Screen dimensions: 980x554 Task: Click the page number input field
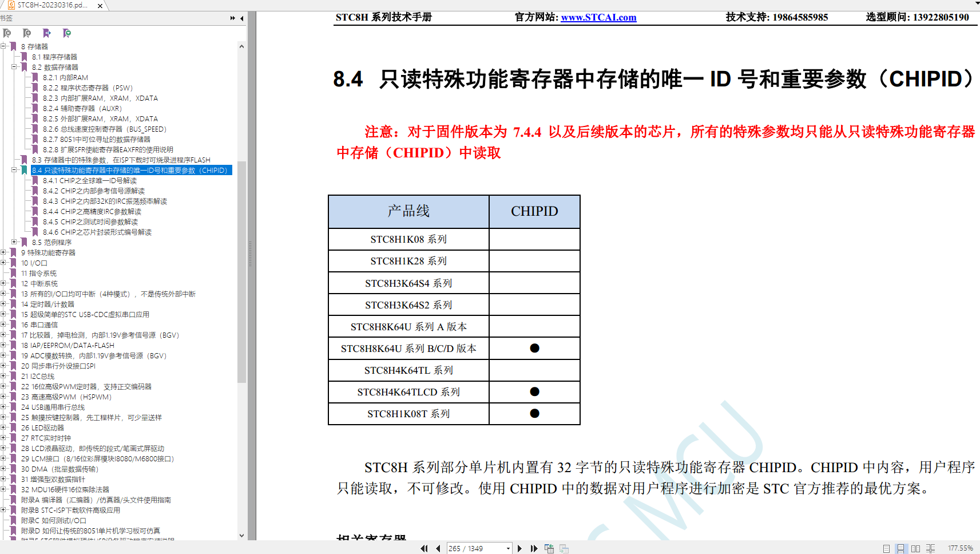pyautogui.click(x=475, y=548)
